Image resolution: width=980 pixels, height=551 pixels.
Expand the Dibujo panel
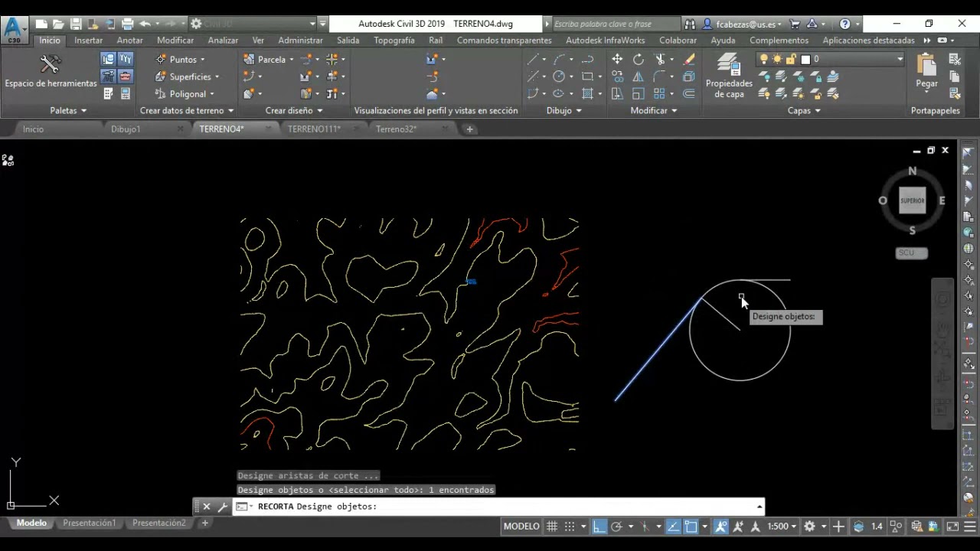564,110
